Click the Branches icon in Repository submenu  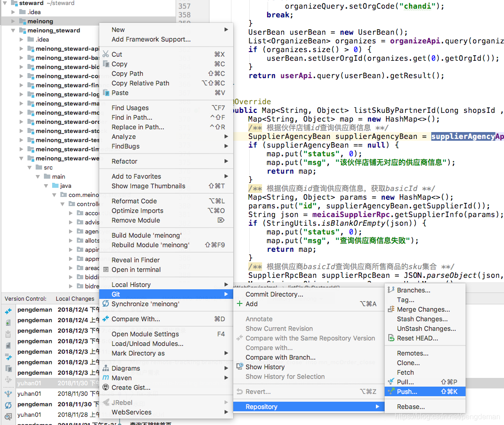(x=391, y=290)
